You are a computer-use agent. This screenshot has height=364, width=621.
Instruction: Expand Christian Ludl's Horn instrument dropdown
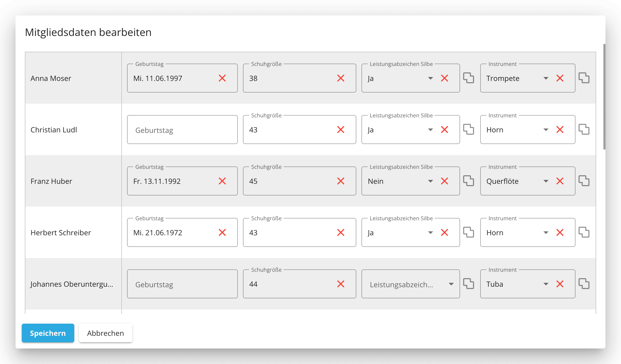546,130
